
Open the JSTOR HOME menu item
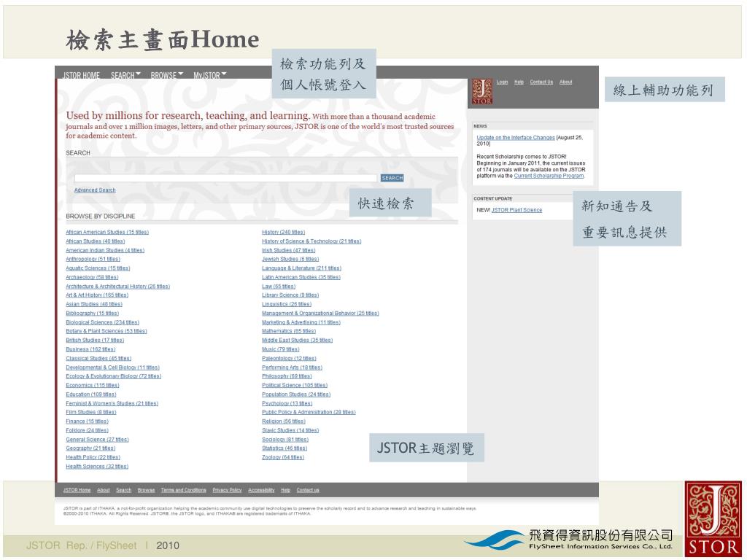click(x=82, y=75)
